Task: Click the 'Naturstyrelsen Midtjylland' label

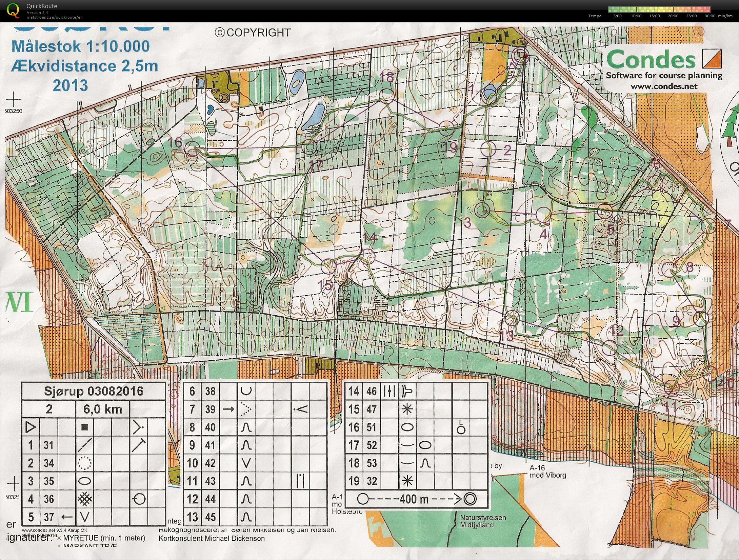Action: [x=483, y=521]
